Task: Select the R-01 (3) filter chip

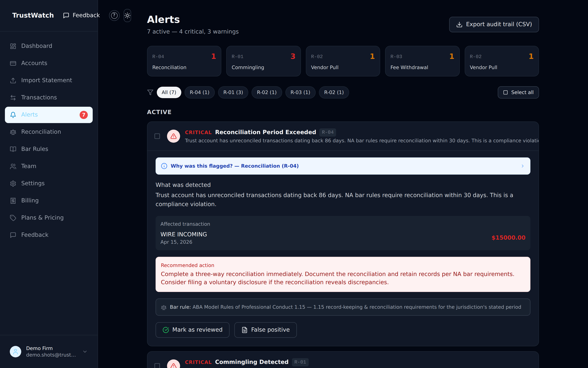Action: coord(233,92)
